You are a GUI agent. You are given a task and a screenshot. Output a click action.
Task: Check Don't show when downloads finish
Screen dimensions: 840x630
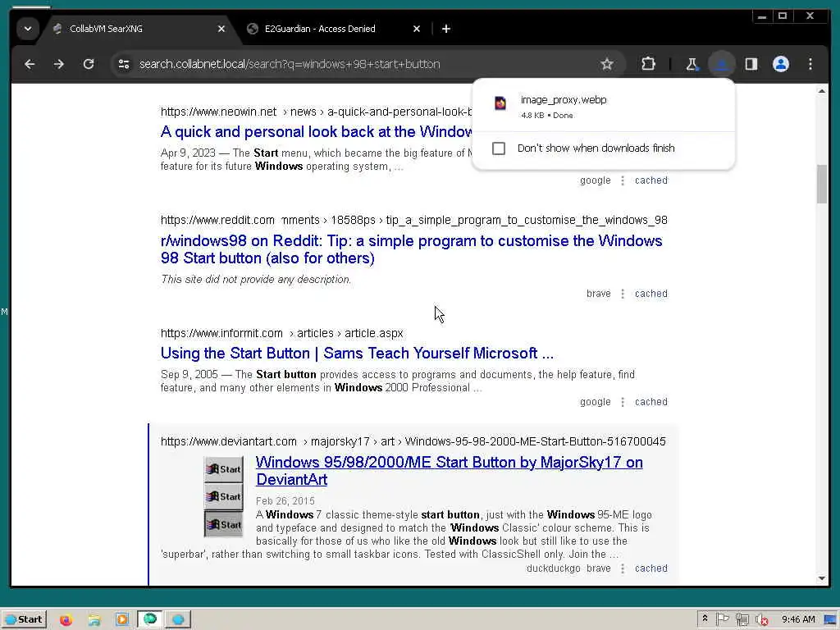coord(499,148)
